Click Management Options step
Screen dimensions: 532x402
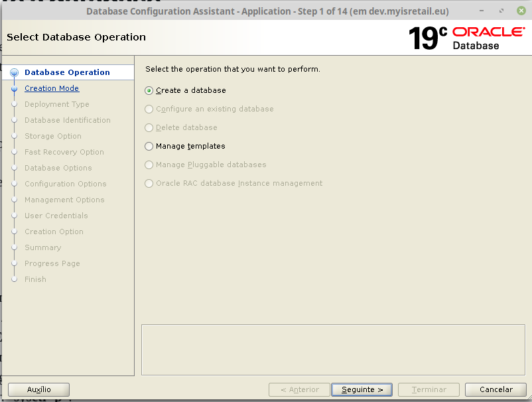coord(64,200)
